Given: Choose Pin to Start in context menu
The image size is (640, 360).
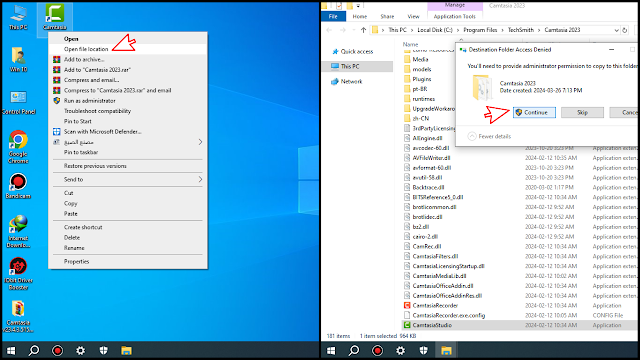Looking at the screenshot, I should tap(128, 121).
